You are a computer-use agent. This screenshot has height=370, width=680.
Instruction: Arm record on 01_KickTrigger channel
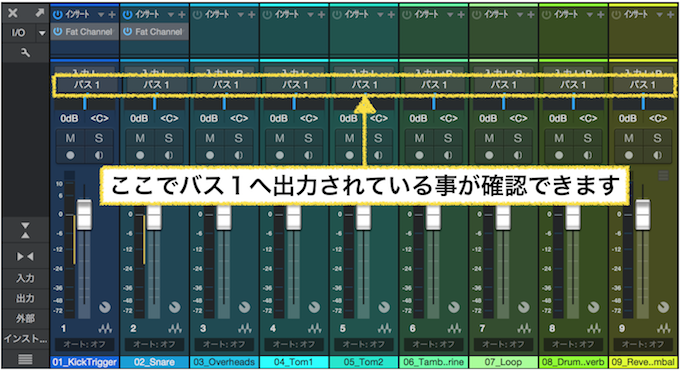pyautogui.click(x=70, y=155)
